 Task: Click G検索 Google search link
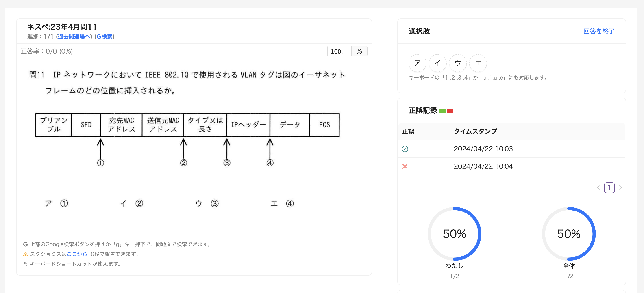(x=104, y=37)
